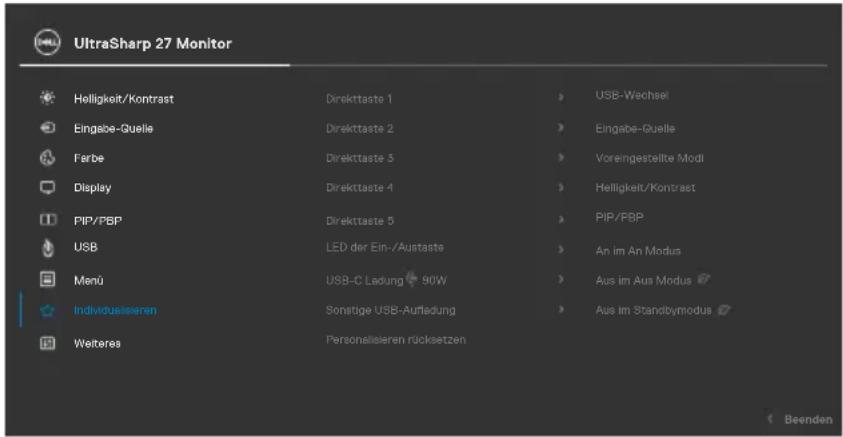Open the Eingabe-Quelle menu
Viewport: 843px width, 437px height.
(113, 128)
